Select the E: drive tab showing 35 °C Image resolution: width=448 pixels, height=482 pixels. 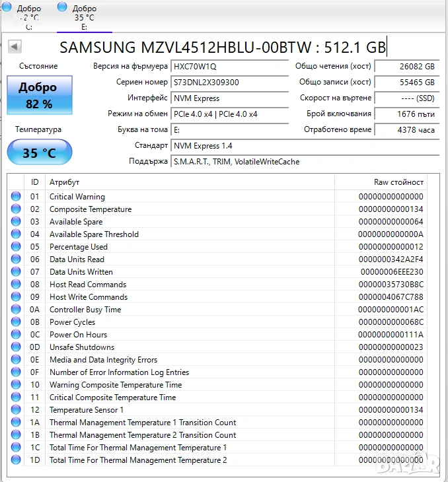83,17
